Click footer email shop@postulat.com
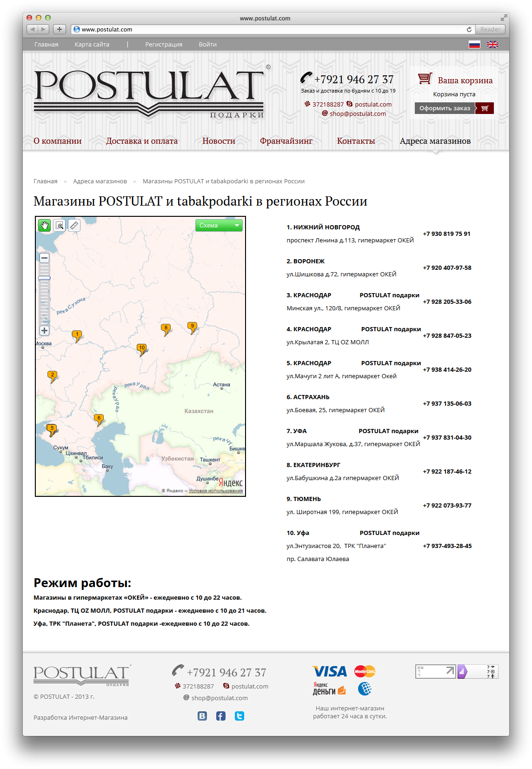The width and height of the screenshot is (532, 769). [x=219, y=698]
